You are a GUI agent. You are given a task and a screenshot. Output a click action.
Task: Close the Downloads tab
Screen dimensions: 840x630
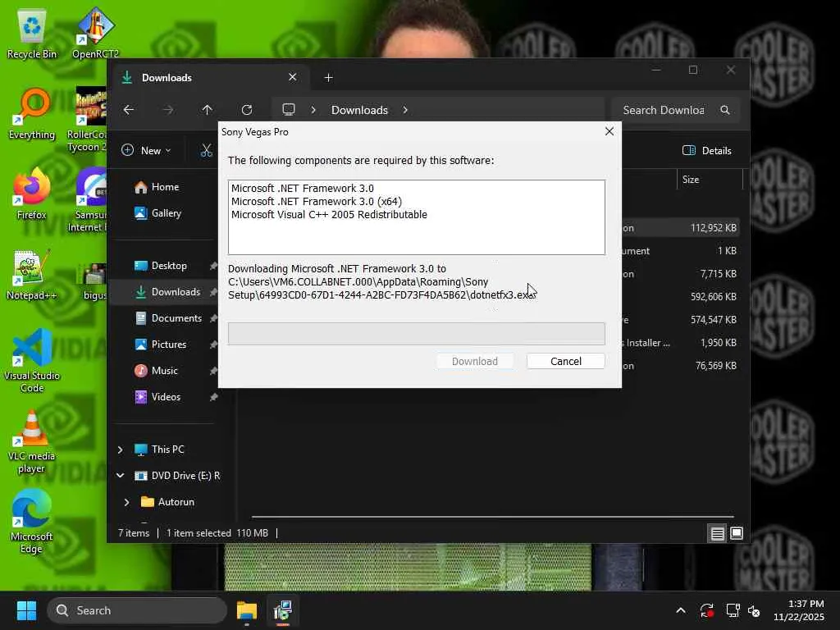pyautogui.click(x=293, y=77)
